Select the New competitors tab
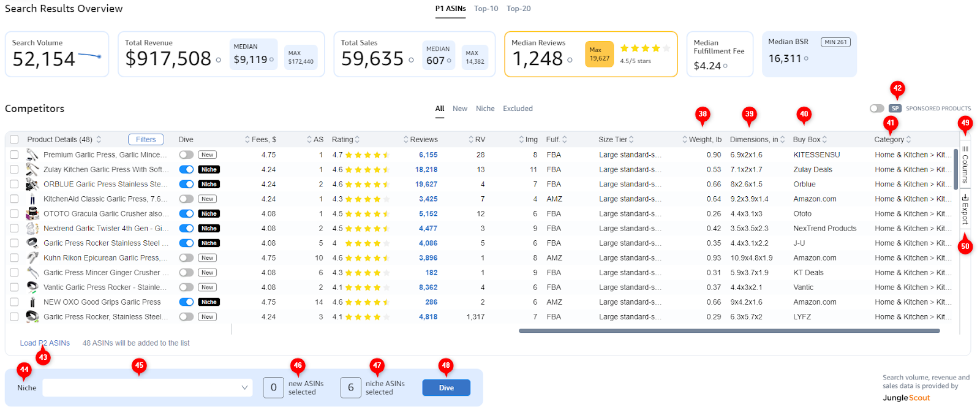Image resolution: width=980 pixels, height=415 pixels. tap(460, 109)
